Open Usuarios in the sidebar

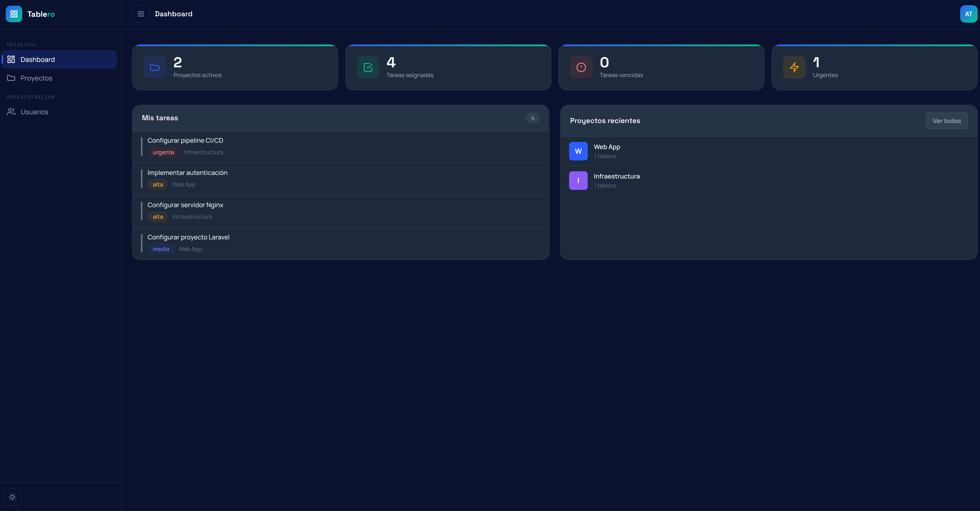pyautogui.click(x=59, y=112)
